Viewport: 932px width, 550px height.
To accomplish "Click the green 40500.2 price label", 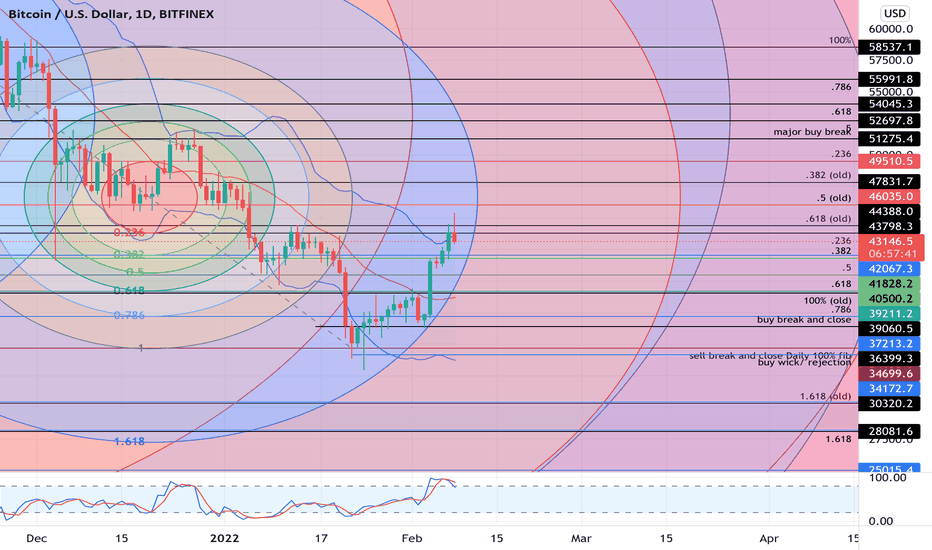I will pyautogui.click(x=889, y=298).
